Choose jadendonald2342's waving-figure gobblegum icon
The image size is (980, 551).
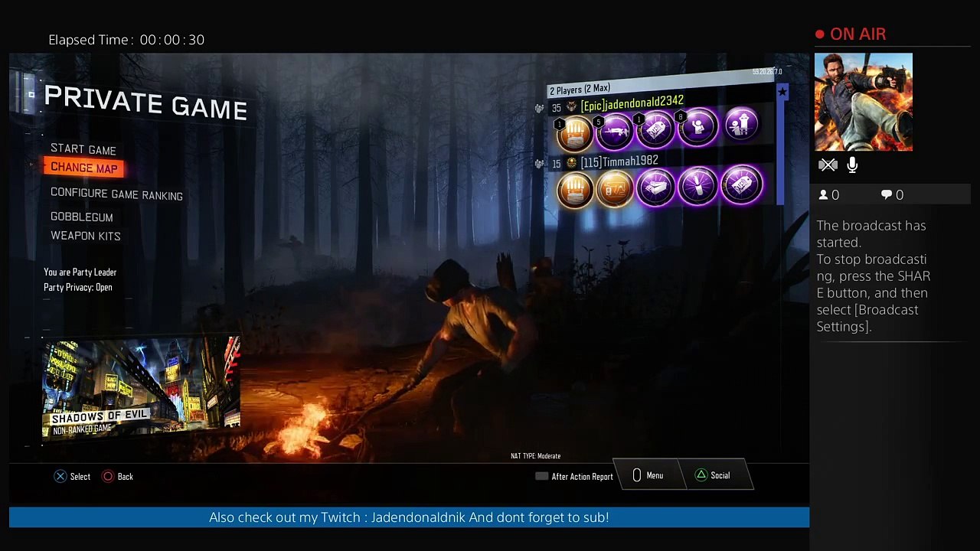pos(698,127)
